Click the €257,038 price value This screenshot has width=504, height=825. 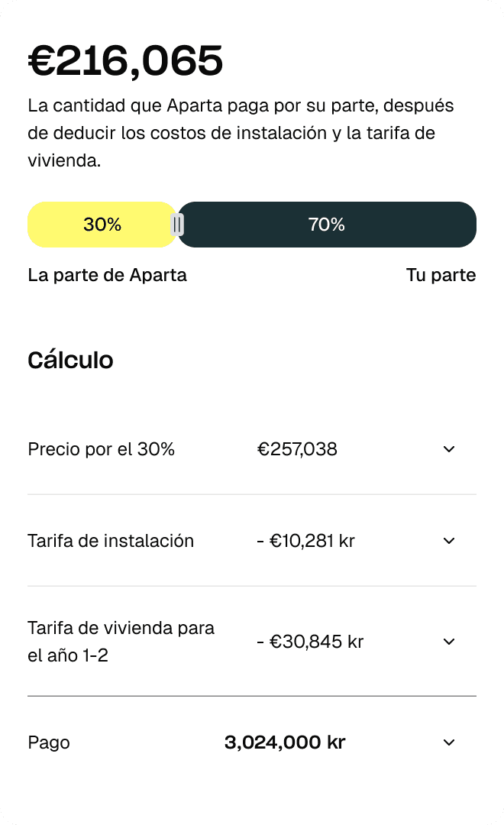click(x=297, y=449)
